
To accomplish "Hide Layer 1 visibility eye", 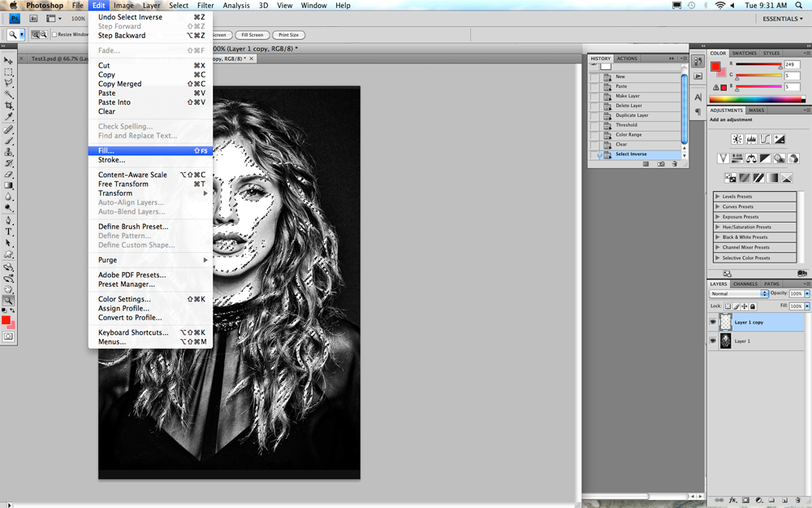I will (713, 341).
